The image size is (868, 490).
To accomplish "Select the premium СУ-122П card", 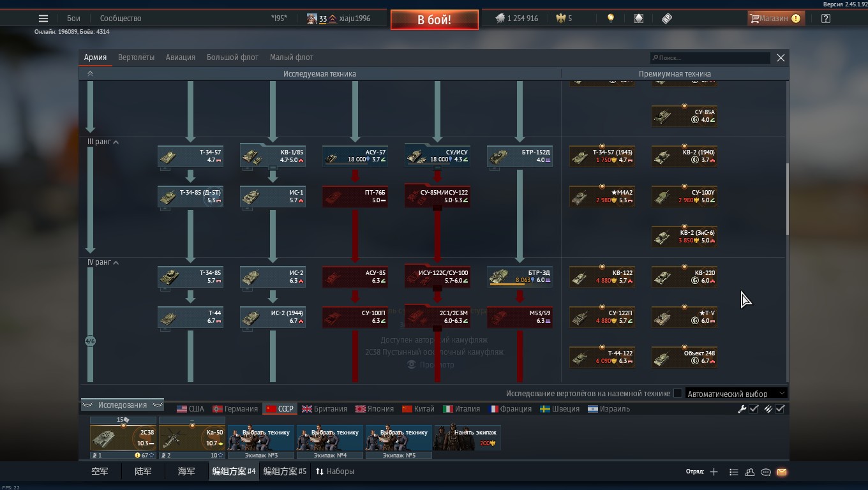I will coord(602,317).
